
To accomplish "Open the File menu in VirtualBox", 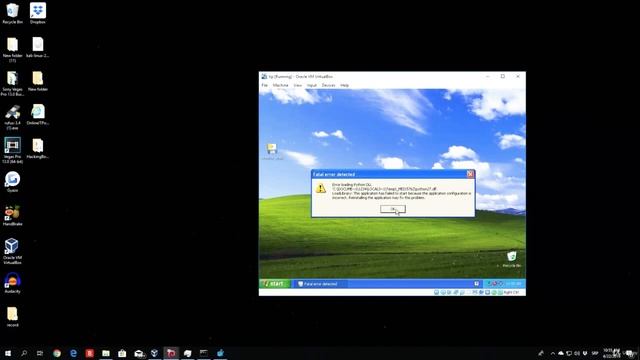I will pyautogui.click(x=264, y=85).
